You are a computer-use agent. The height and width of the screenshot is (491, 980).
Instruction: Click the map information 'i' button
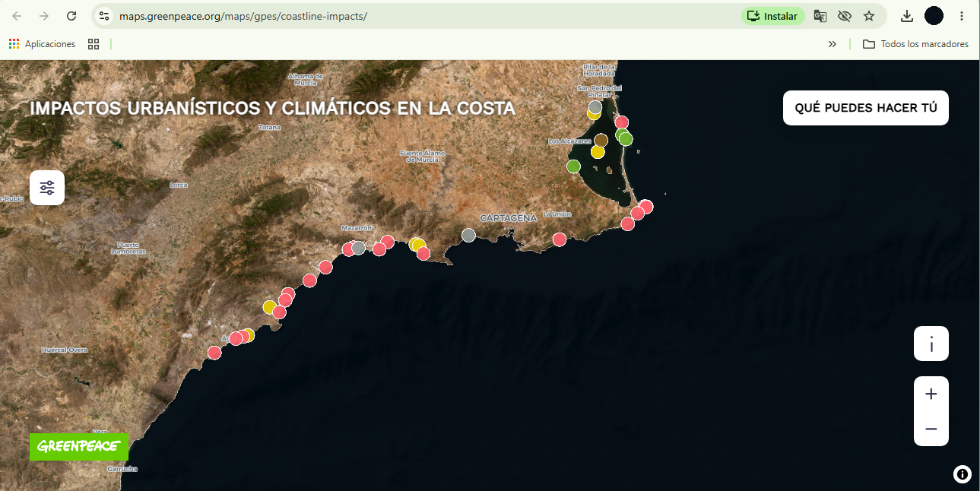point(931,344)
